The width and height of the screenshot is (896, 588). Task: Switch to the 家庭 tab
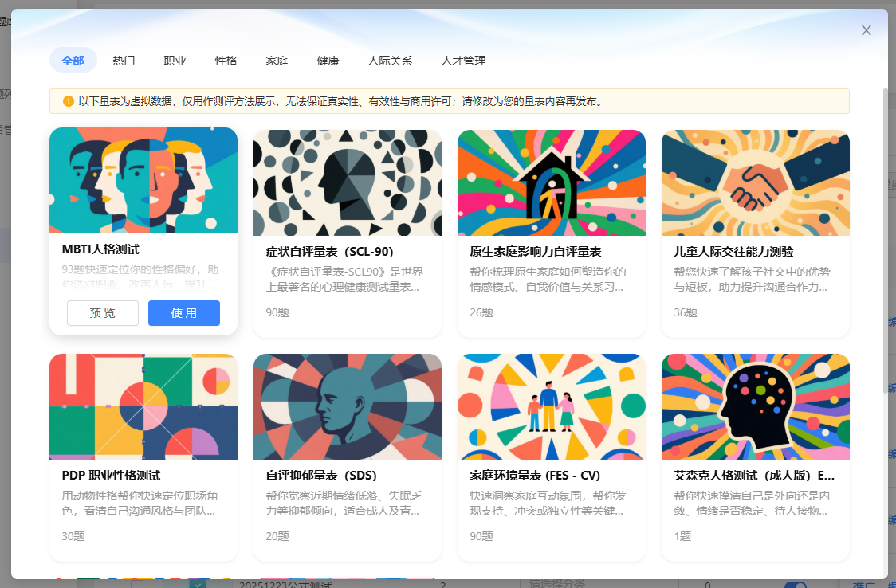coord(277,61)
